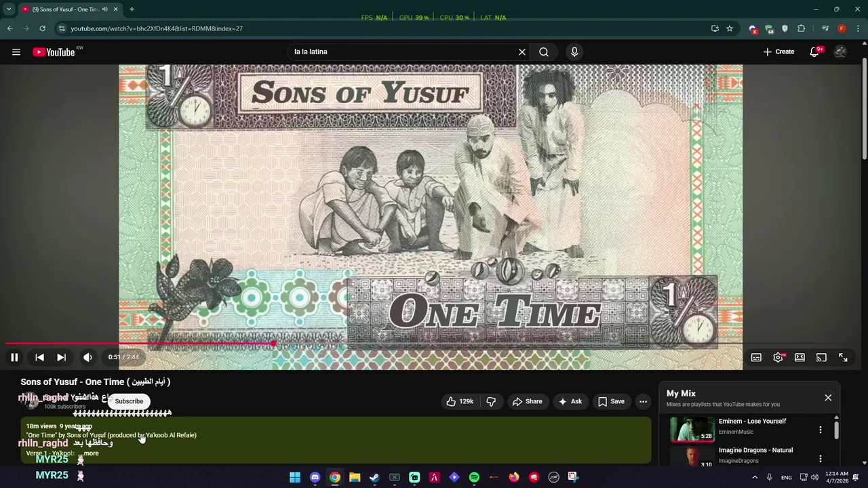Share the One Time video
868x488 pixels.
(x=527, y=401)
